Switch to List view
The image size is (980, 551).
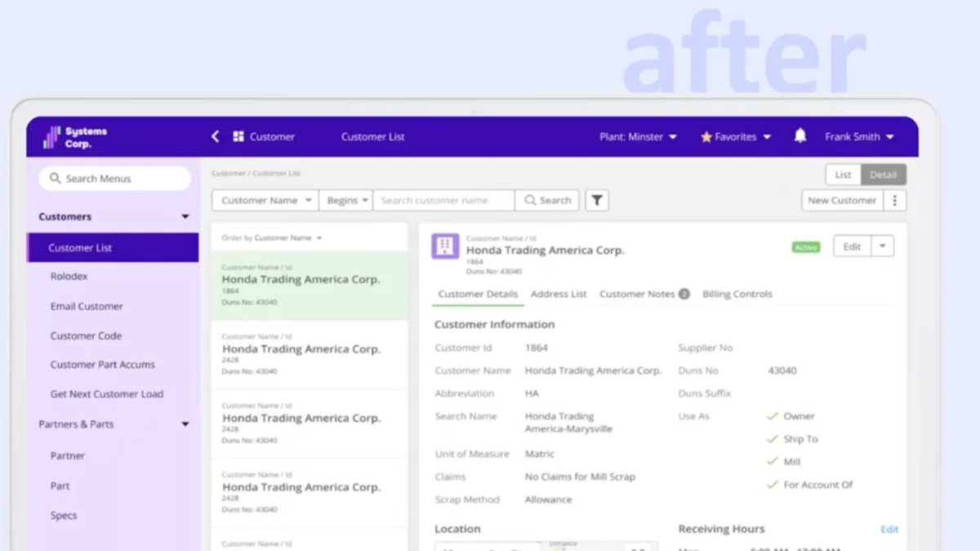pos(843,175)
